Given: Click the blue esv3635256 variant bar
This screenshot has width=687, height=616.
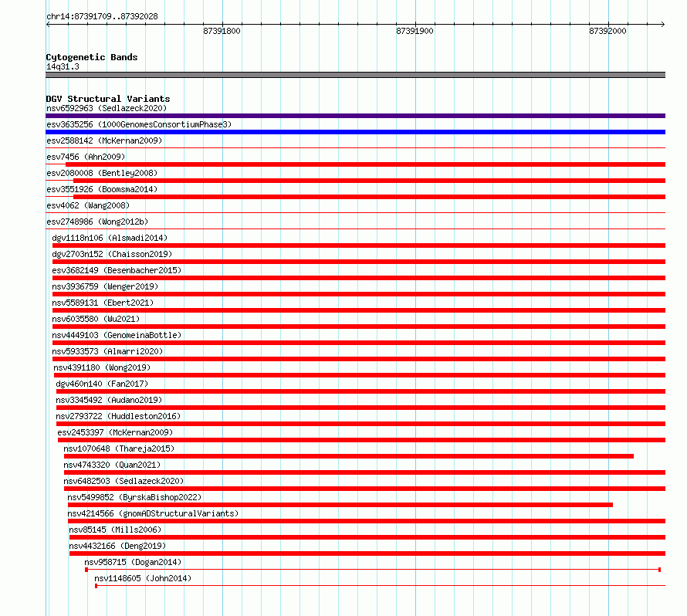Looking at the screenshot, I should tap(355, 132).
